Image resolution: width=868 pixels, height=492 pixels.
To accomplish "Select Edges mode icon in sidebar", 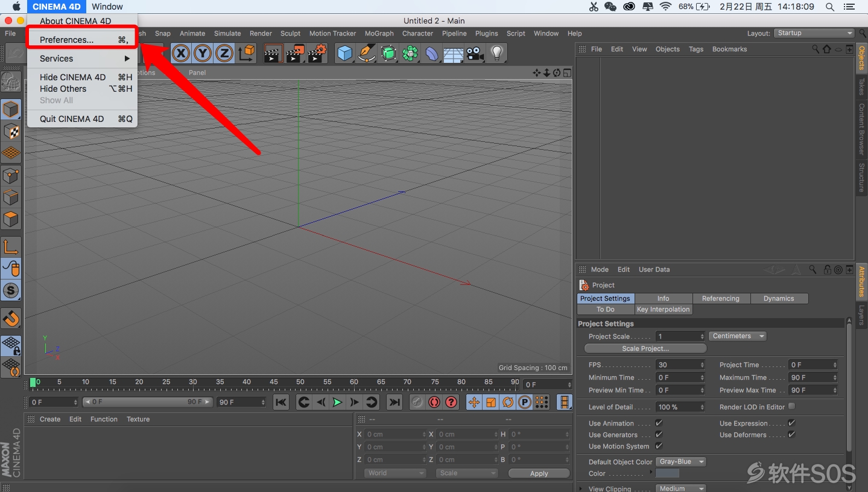I will tap(11, 197).
